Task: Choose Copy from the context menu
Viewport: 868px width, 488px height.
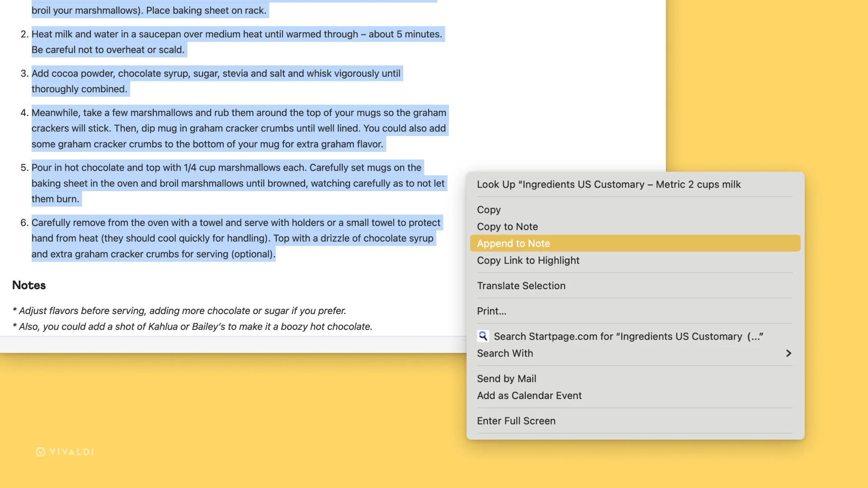Action: [489, 210]
